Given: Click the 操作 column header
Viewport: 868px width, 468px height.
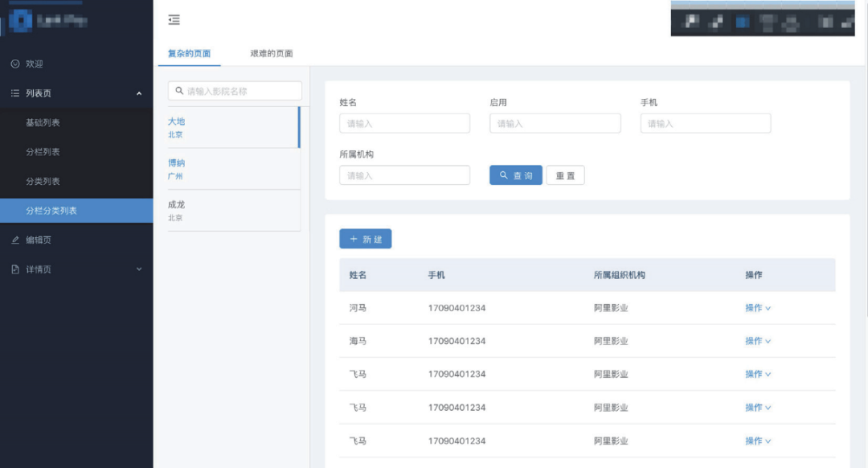Looking at the screenshot, I should point(754,275).
